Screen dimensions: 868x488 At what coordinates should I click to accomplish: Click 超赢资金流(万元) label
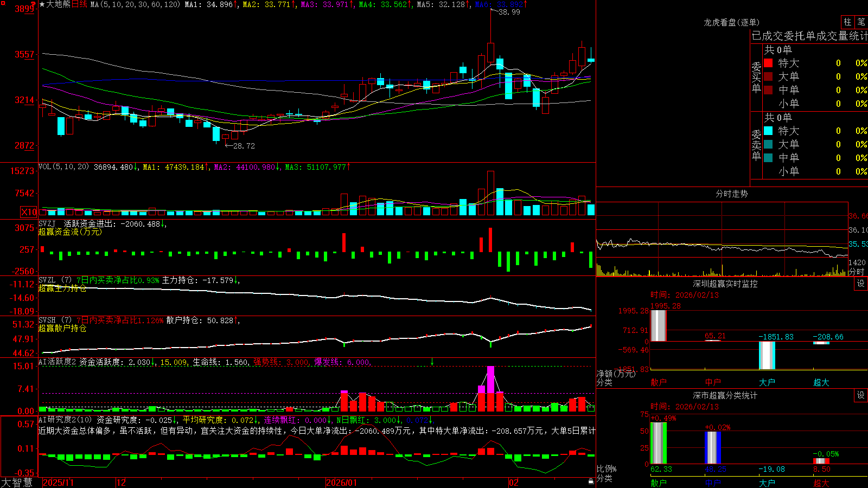coord(70,232)
